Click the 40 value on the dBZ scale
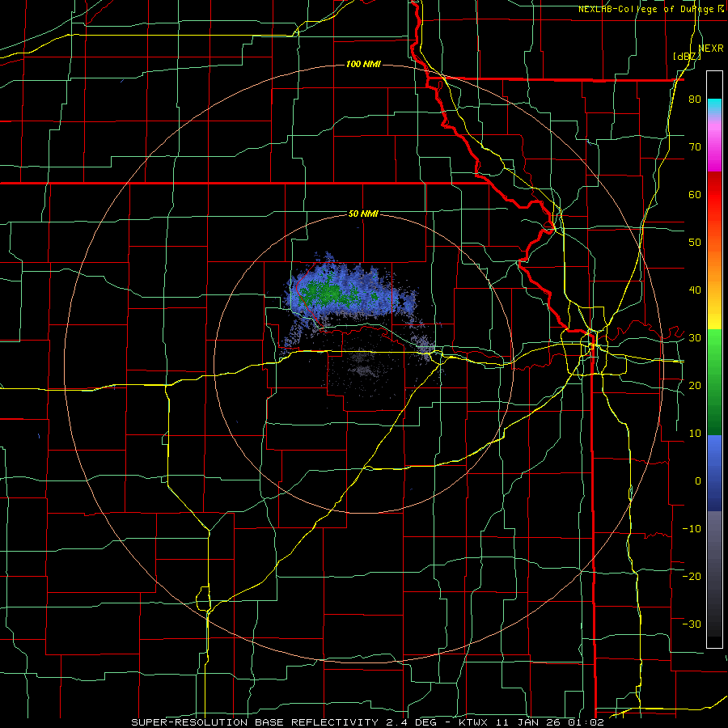The image size is (728, 728). click(695, 290)
